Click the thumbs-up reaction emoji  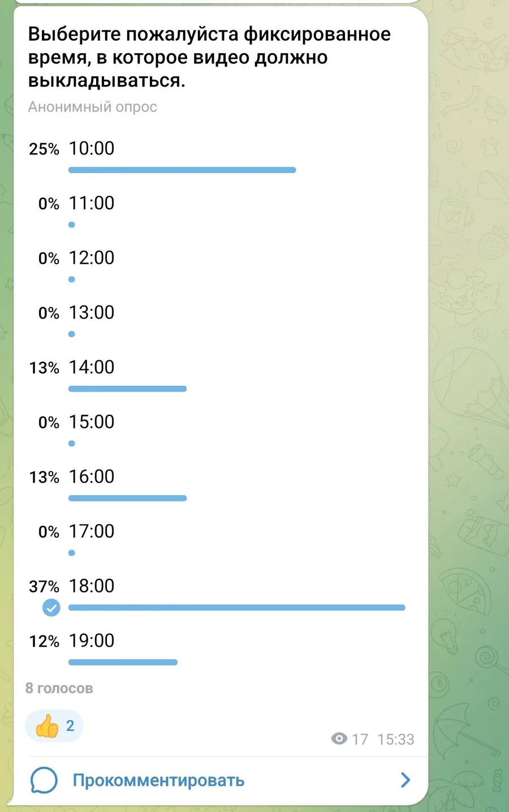[x=47, y=726]
